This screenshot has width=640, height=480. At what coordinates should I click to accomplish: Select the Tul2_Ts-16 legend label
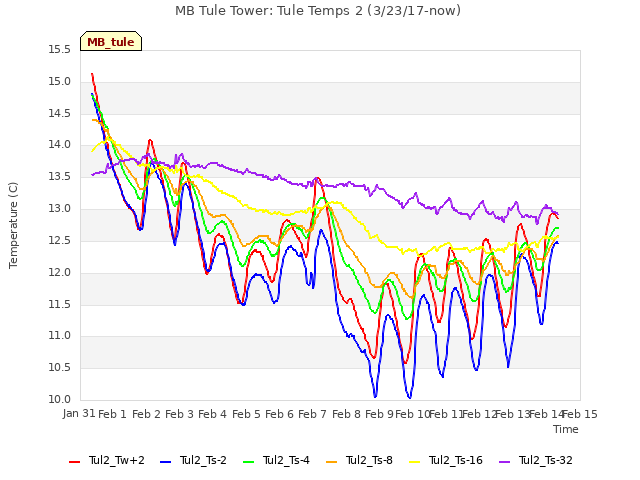(x=456, y=460)
